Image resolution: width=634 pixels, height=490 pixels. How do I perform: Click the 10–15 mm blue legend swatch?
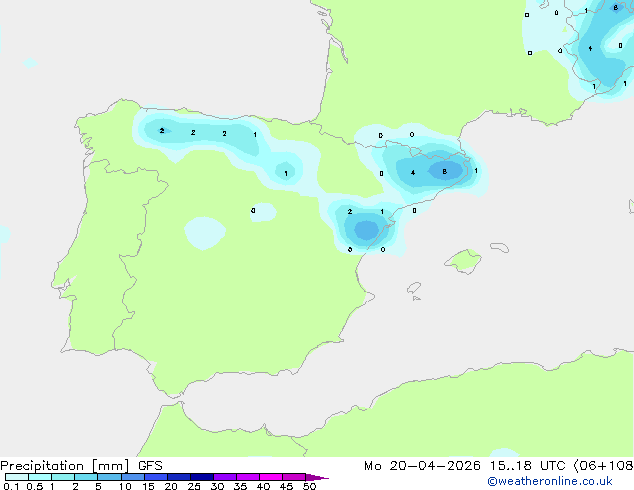coord(132,477)
